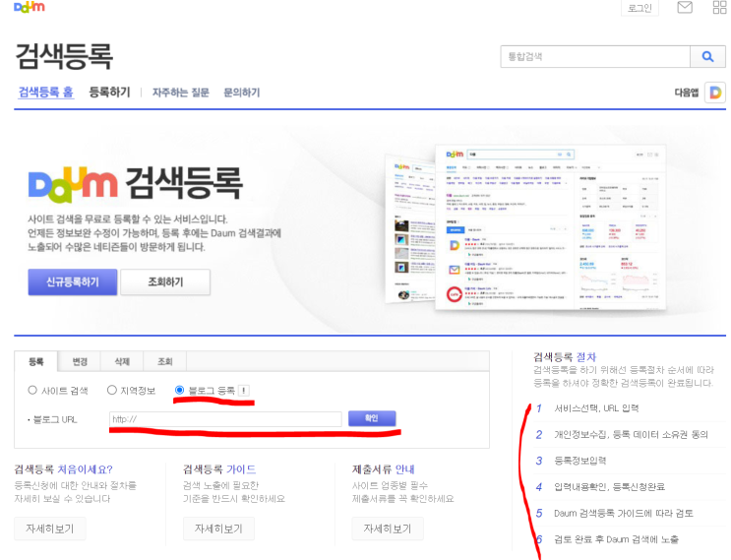Click step 5 Daum 검색등록 가이드에 따라 검토
731x560 pixels.
[624, 514]
